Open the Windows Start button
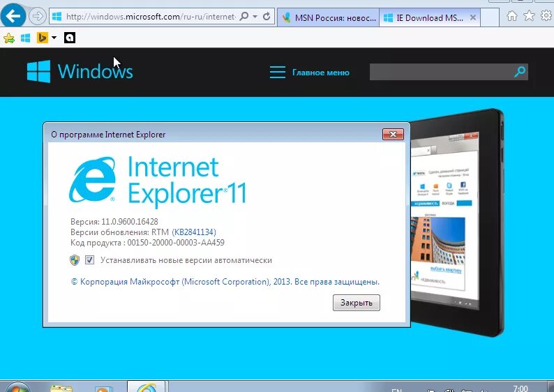The width and height of the screenshot is (554, 392). coord(17,387)
